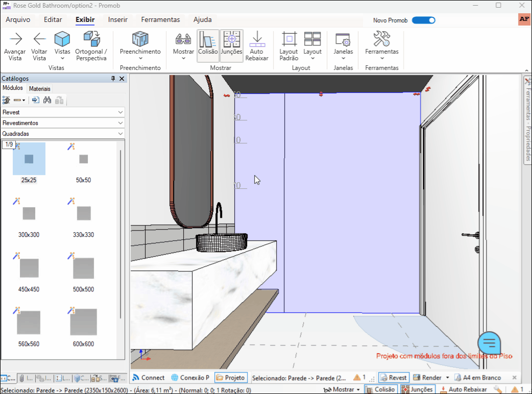
Task: Expand the Revest catalog combo box
Action: pos(63,112)
